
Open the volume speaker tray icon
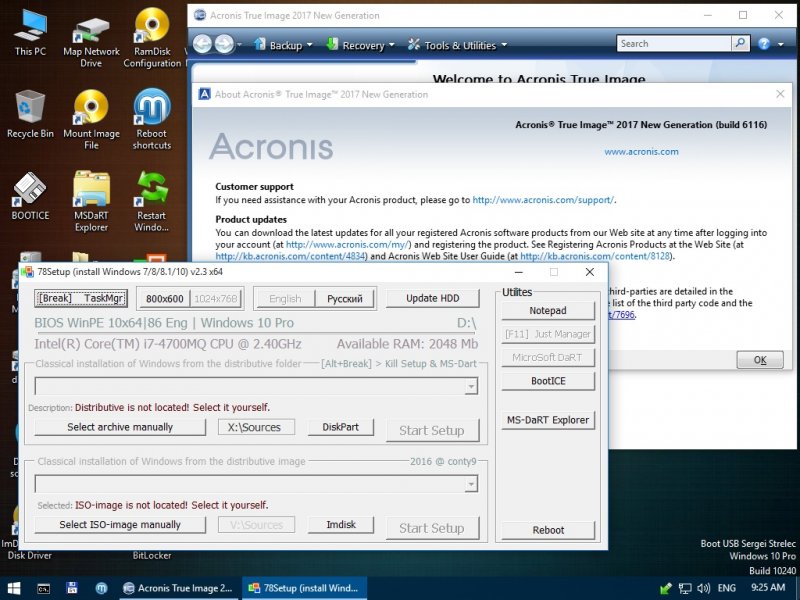(x=704, y=588)
